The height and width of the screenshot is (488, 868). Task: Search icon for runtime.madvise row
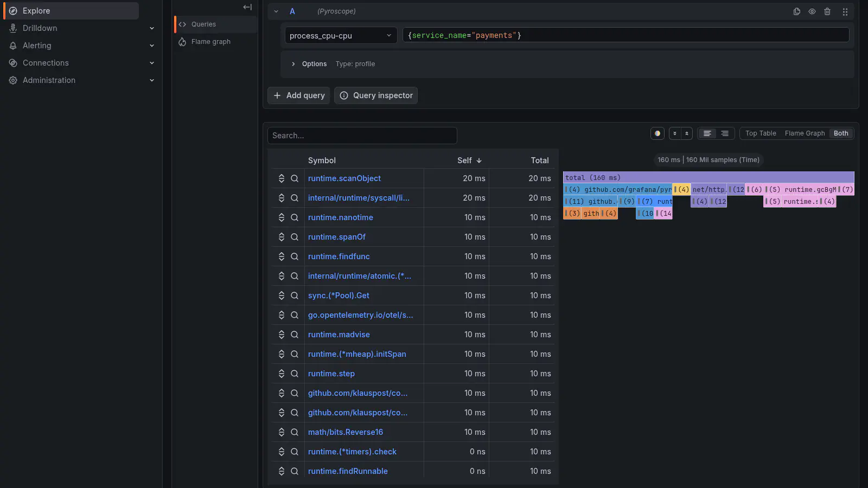tap(295, 335)
